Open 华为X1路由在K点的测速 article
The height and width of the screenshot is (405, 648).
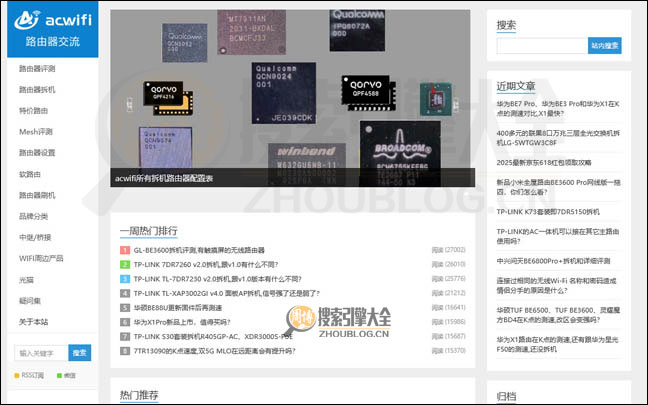click(557, 344)
